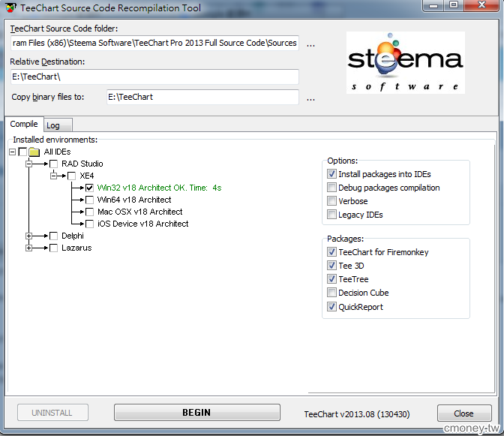
Task: Check the XE4 checkbox
Action: pyautogui.click(x=72, y=176)
